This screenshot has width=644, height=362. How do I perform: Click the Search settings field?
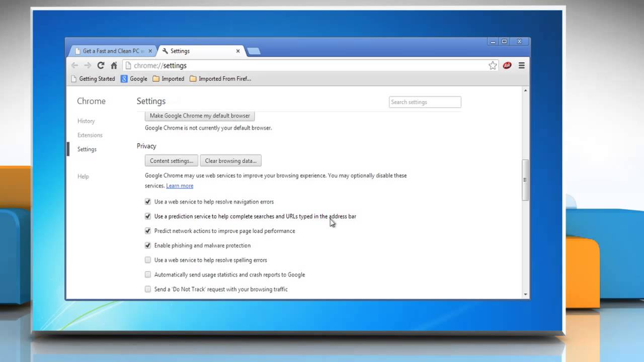pos(425,102)
